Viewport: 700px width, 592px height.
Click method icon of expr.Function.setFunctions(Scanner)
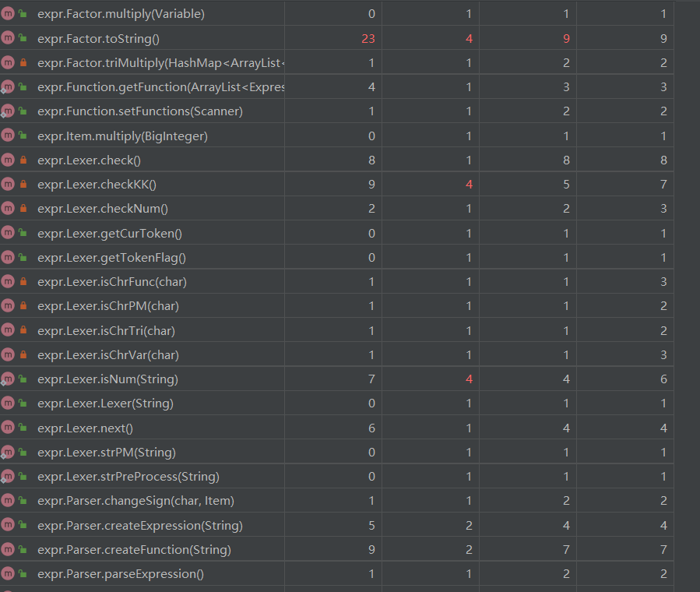(x=8, y=111)
